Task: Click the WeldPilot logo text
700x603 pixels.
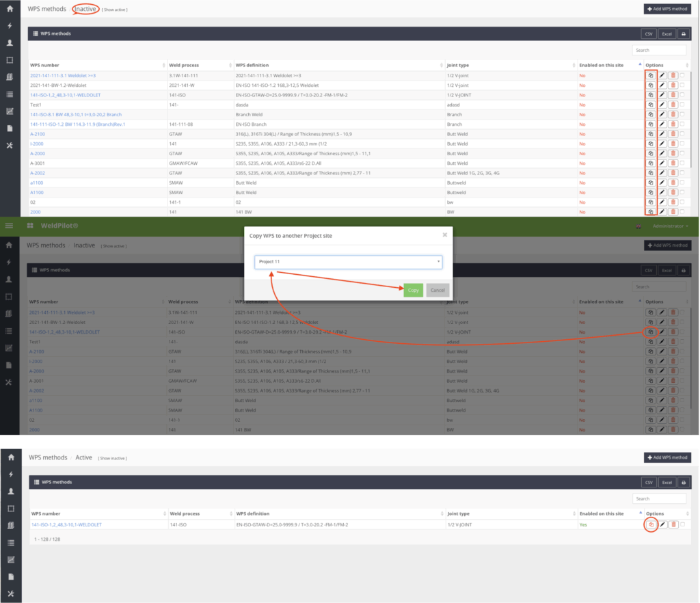Action: point(62,226)
